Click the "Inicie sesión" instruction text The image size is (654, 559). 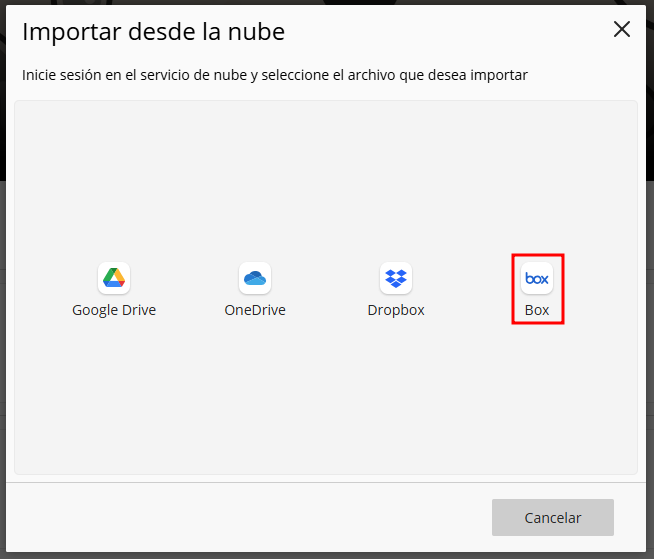coord(62,75)
